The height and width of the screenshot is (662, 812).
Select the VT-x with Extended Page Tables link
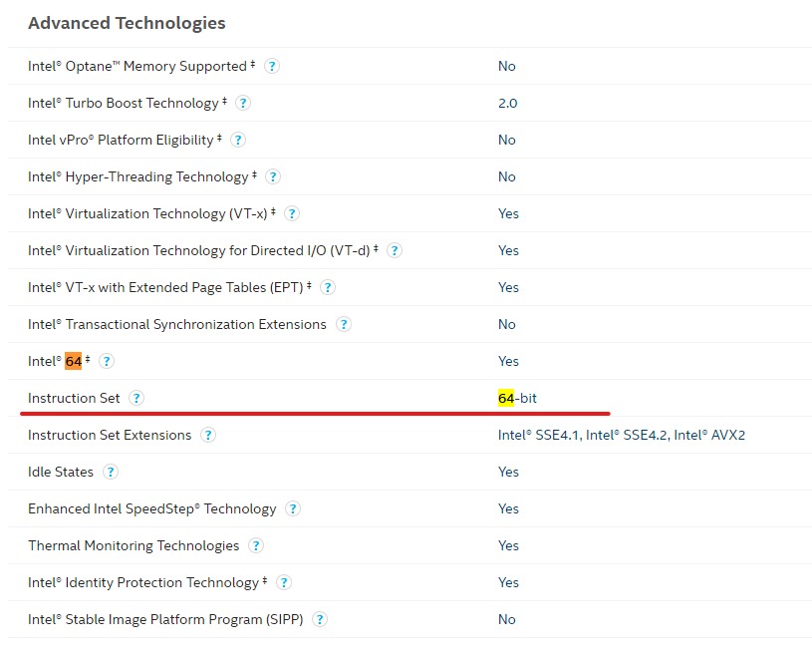163,287
